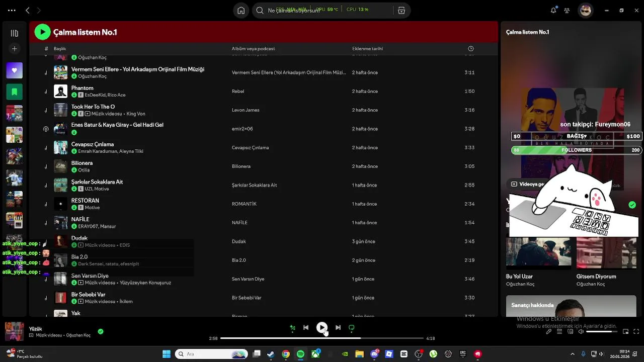The image size is (644, 362).
Task: Open Google Chrome from the taskbar
Action: [286, 354]
